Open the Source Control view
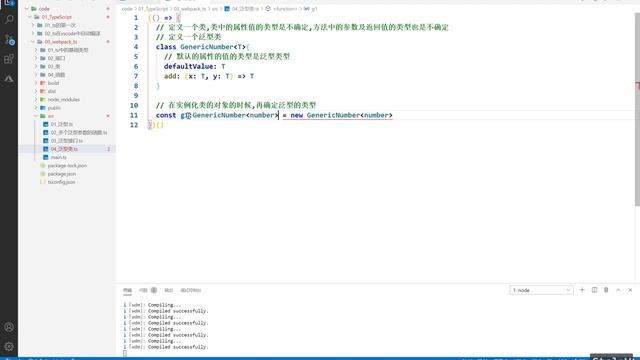Screen dimensions: 640x360 point(9,39)
